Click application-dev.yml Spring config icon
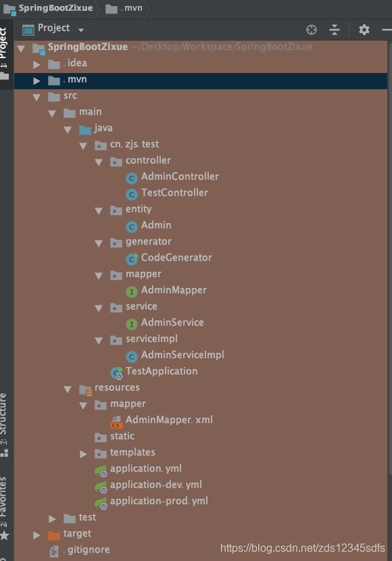This screenshot has width=392, height=561. 101,487
